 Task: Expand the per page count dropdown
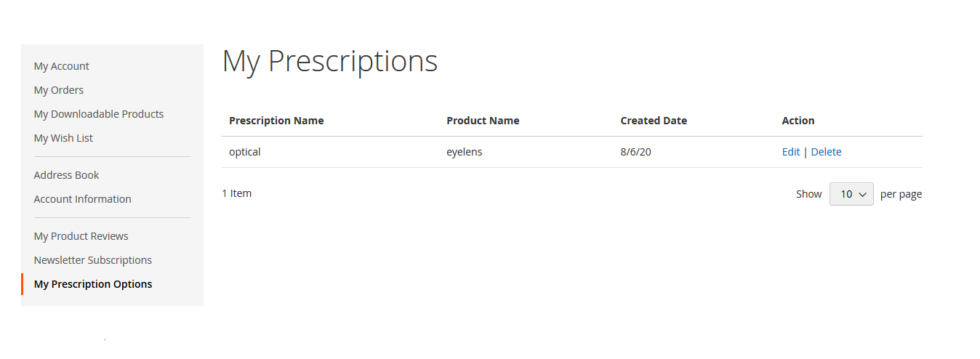[851, 194]
